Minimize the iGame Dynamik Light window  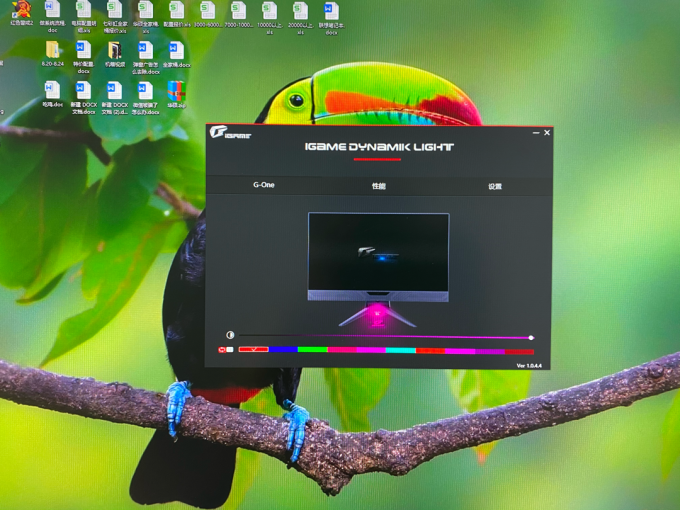(x=536, y=133)
